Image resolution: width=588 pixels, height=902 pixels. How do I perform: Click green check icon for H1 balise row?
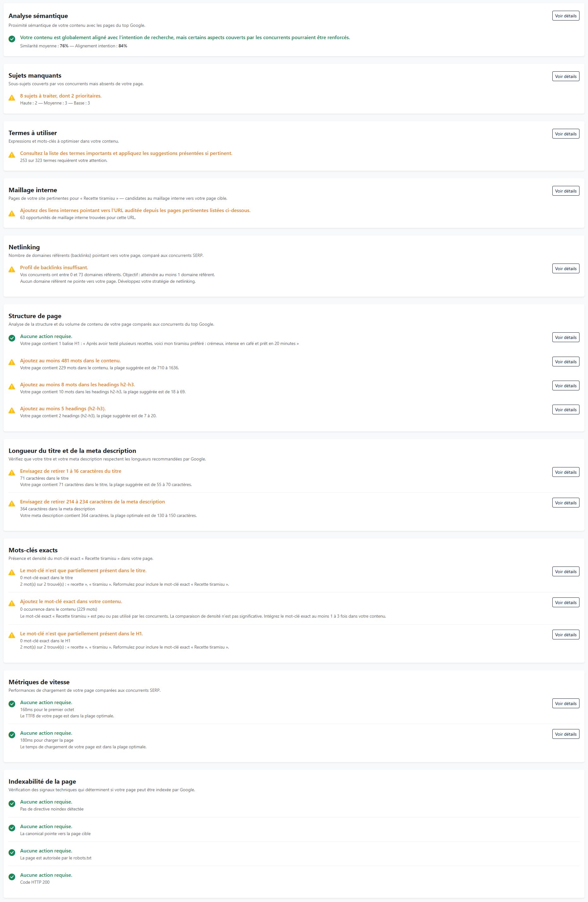pos(12,338)
